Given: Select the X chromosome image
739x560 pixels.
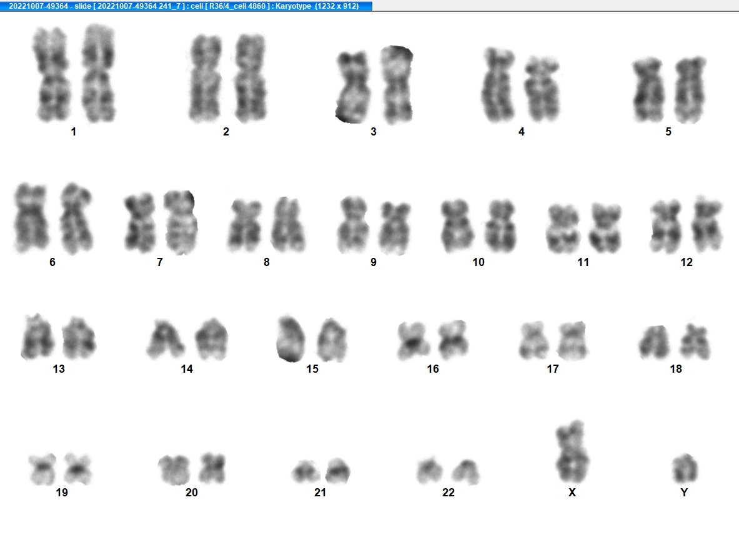Looking at the screenshot, I should [x=572, y=452].
